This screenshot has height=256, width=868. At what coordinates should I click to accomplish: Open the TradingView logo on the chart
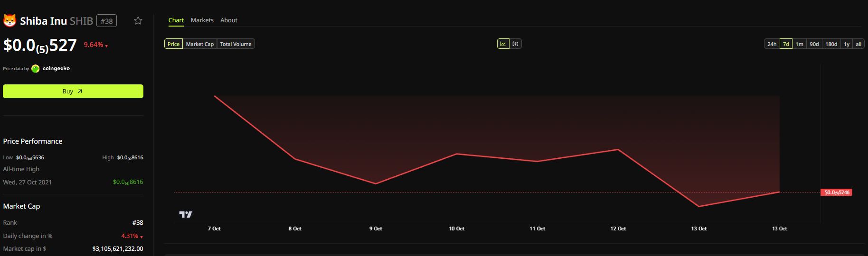186,214
